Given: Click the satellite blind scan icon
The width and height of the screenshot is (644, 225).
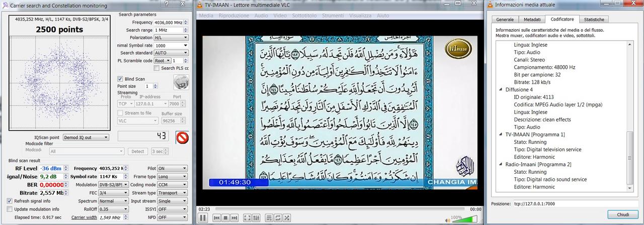Looking at the screenshot, I should [x=180, y=82].
